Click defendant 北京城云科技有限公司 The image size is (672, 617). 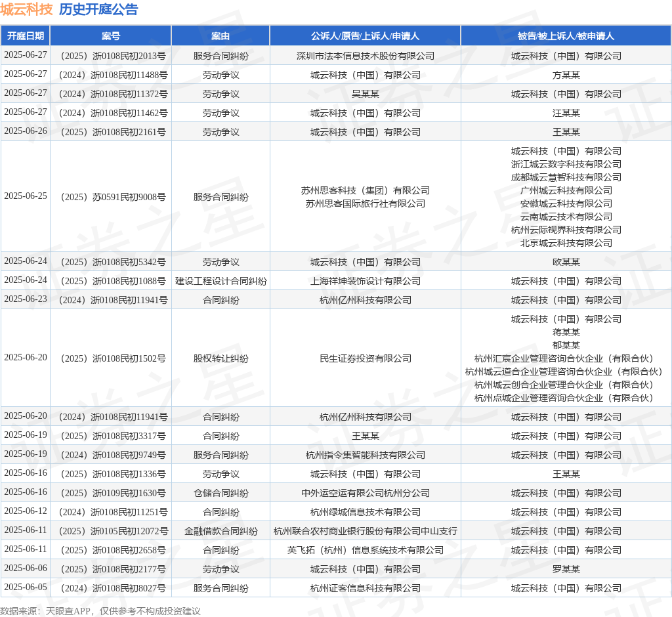[566, 243]
